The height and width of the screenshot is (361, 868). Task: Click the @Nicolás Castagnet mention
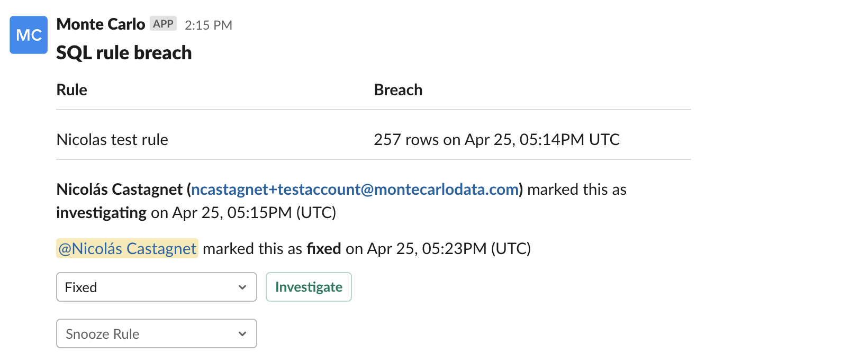[x=127, y=248]
